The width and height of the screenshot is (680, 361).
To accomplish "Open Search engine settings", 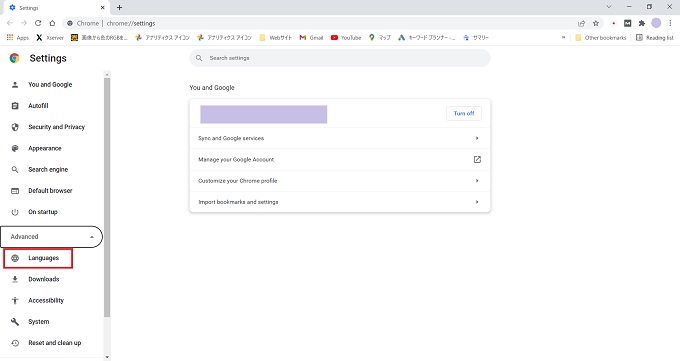I will tap(48, 170).
